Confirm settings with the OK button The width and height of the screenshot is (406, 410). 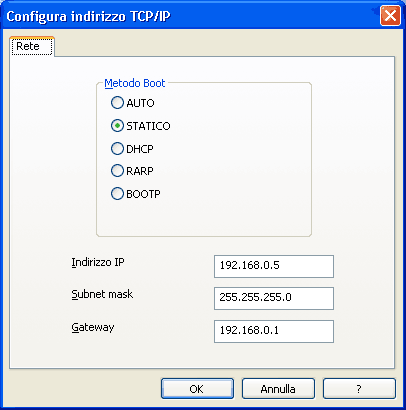click(x=197, y=389)
